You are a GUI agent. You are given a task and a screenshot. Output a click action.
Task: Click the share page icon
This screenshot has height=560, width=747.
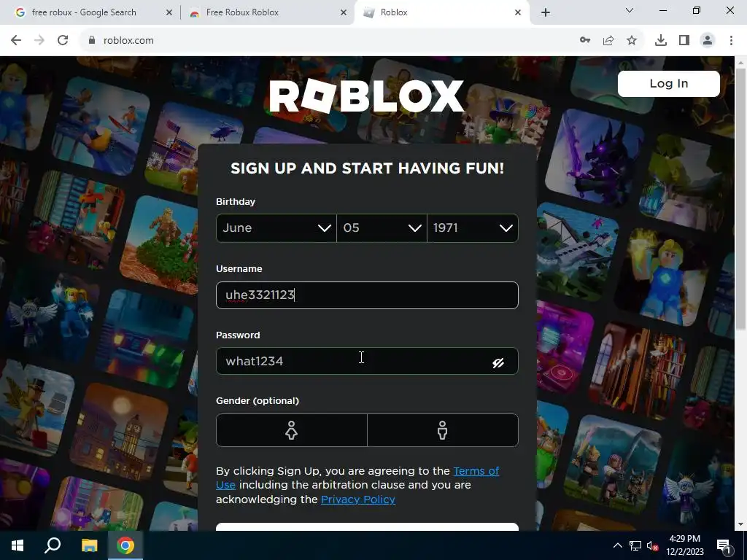click(608, 41)
